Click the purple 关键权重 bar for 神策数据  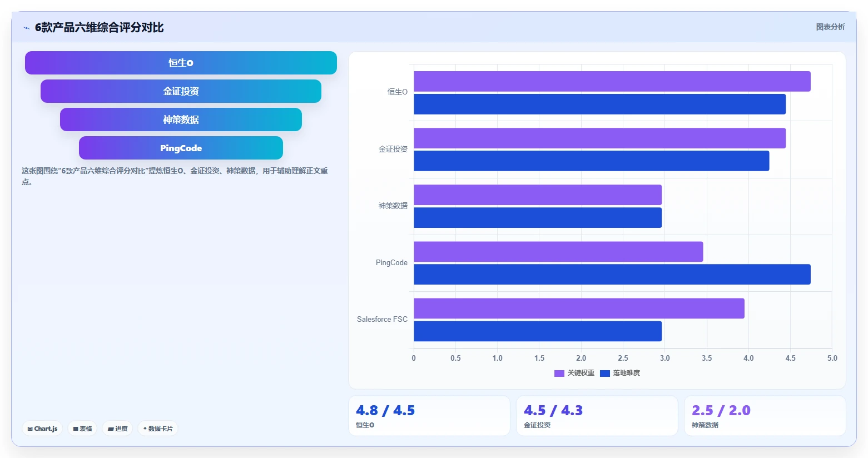coord(538,195)
